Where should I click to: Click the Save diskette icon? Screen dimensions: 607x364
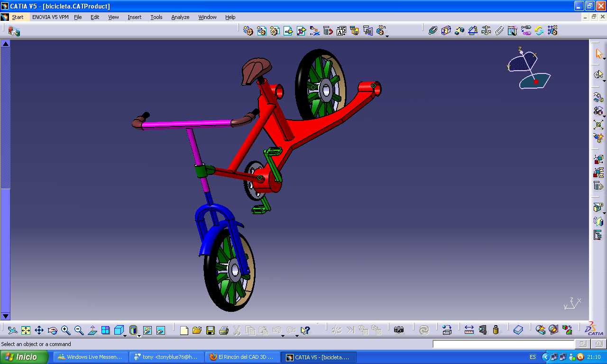(x=211, y=330)
